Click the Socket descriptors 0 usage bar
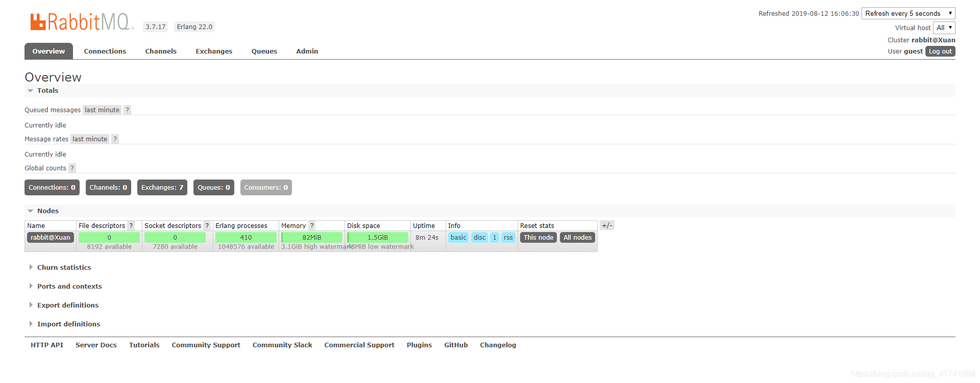980x383 pixels. [x=175, y=237]
